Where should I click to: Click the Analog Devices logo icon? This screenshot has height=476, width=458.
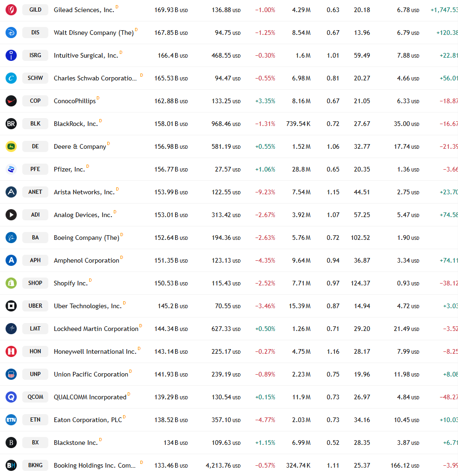click(11, 215)
